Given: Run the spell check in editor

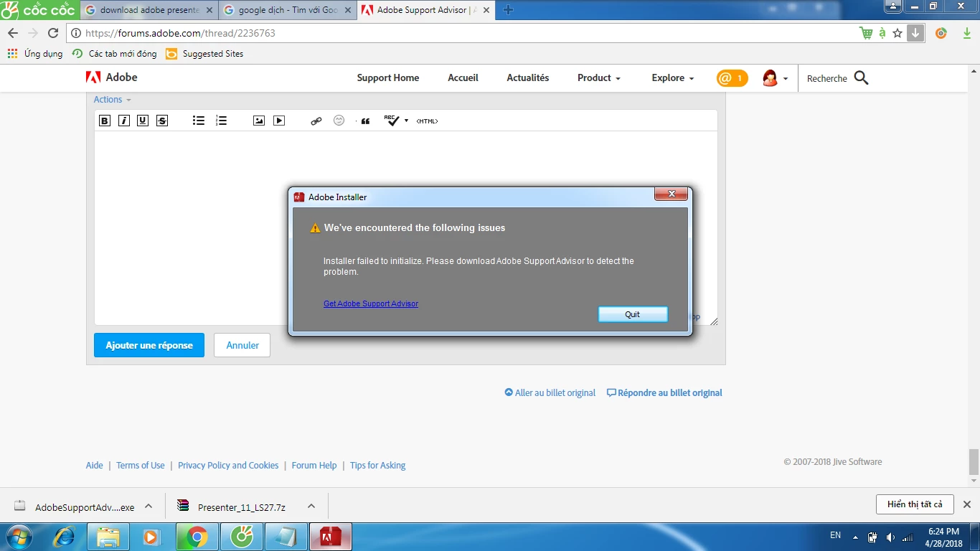Looking at the screenshot, I should (392, 121).
